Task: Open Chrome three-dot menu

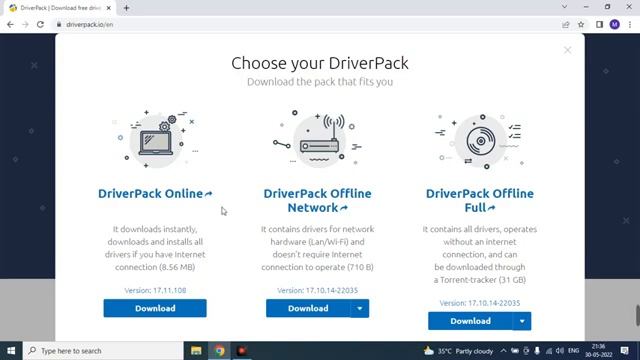Action: 630,24
